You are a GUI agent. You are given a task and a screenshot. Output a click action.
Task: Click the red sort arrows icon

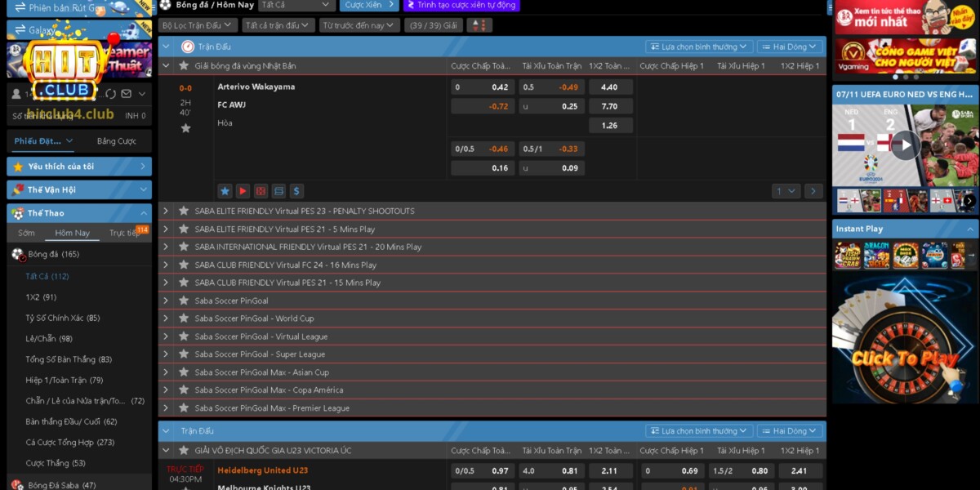pos(479,25)
